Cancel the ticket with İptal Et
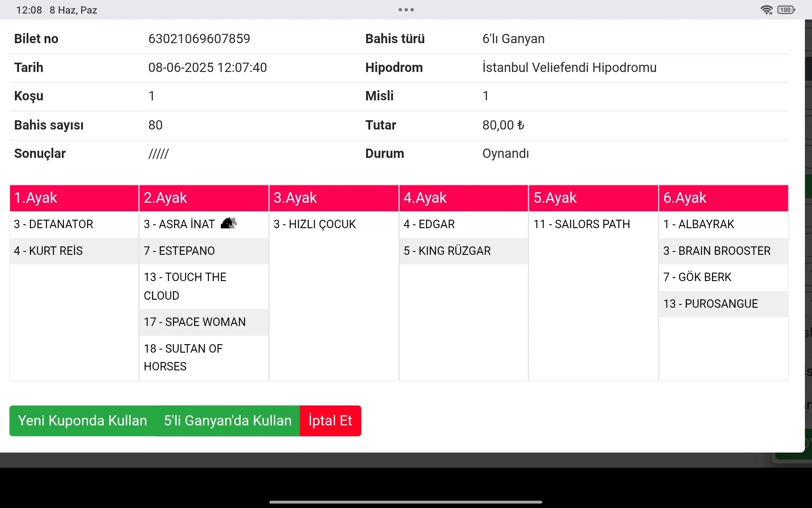Viewport: 812px width, 508px height. tap(330, 421)
